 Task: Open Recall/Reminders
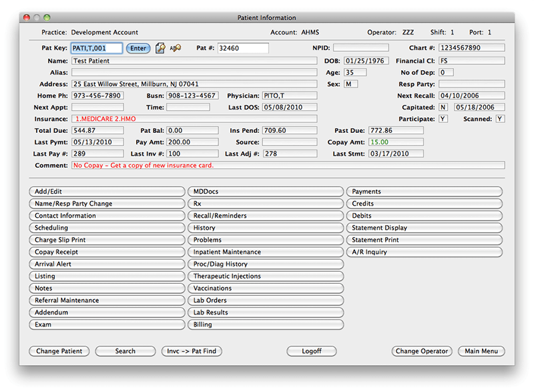coord(266,215)
